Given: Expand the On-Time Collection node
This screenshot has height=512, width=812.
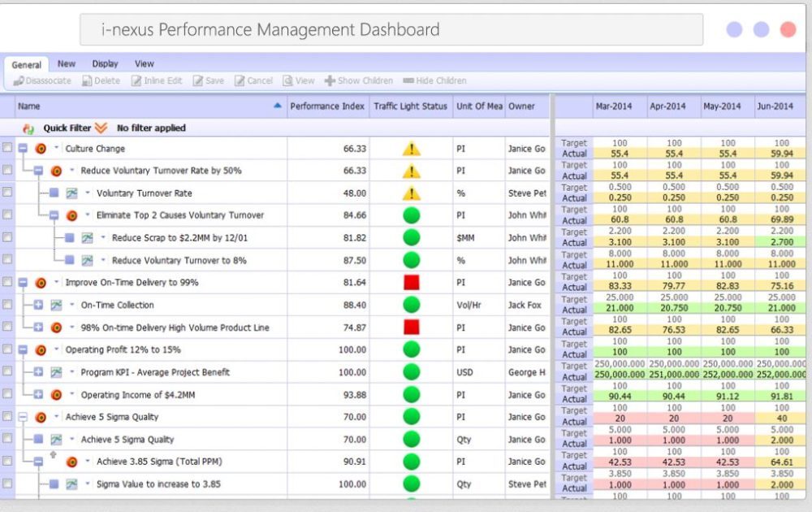Looking at the screenshot, I should coord(38,305).
